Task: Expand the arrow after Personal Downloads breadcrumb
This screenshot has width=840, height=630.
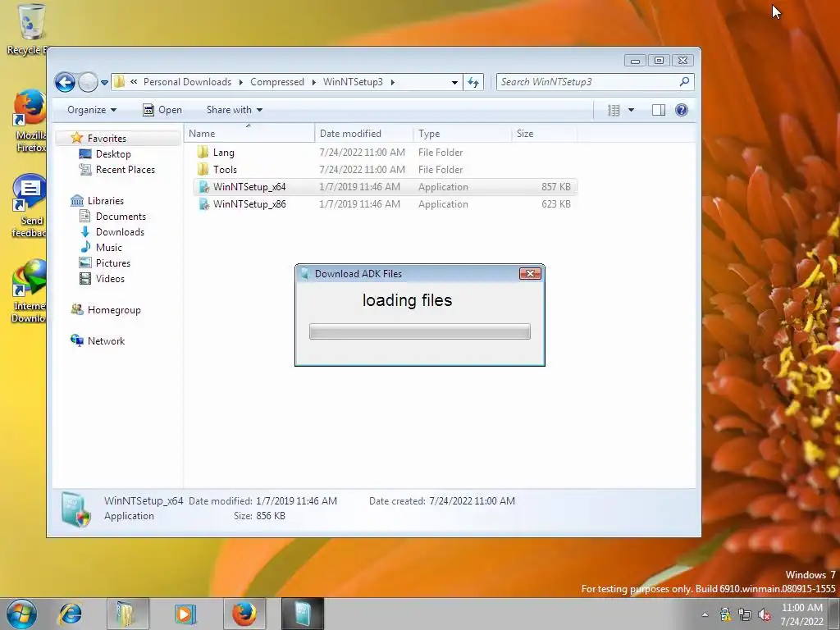Action: tap(240, 82)
